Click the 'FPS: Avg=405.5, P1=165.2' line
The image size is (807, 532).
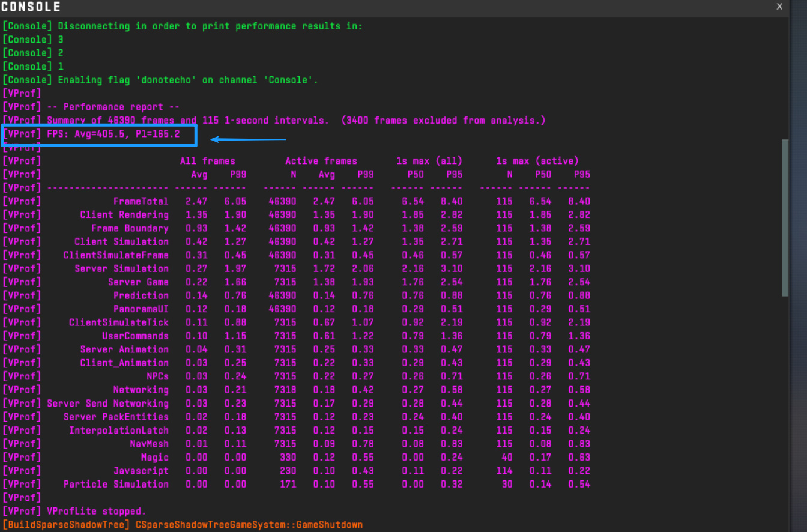[91, 134]
